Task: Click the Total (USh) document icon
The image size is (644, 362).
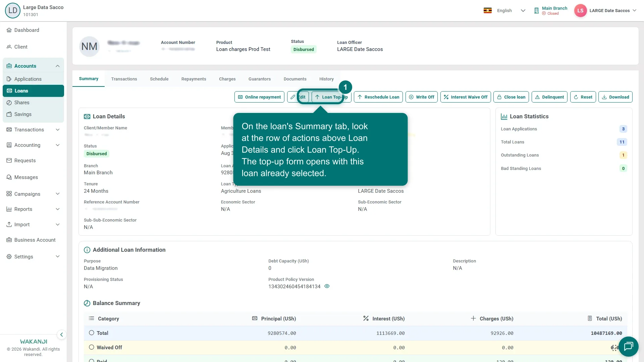Action: pyautogui.click(x=590, y=318)
